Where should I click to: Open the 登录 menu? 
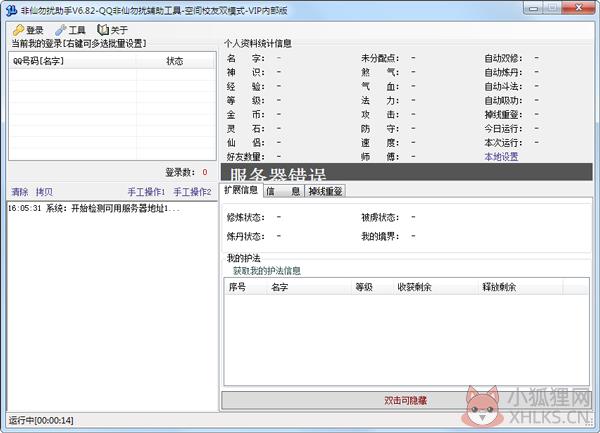click(x=28, y=30)
